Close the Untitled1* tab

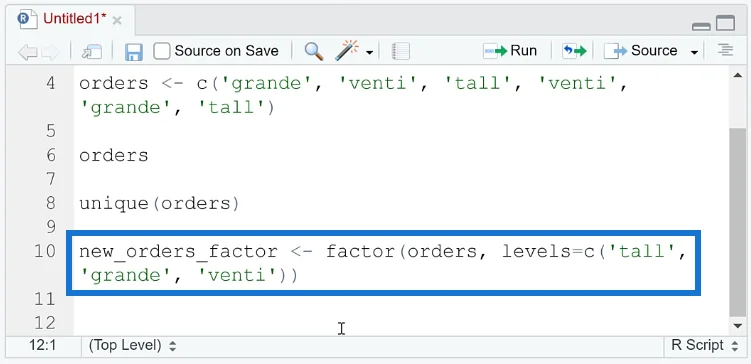[x=117, y=21]
